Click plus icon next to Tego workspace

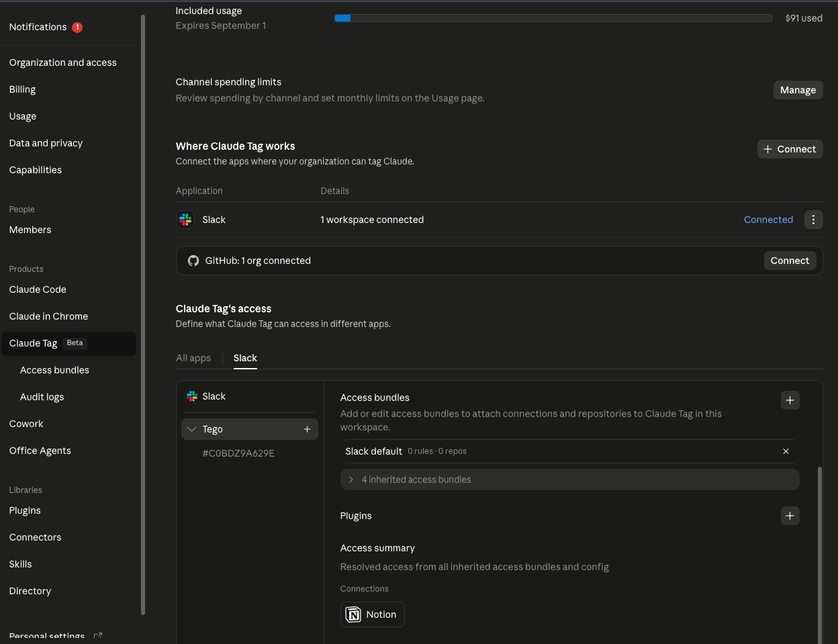(x=307, y=429)
